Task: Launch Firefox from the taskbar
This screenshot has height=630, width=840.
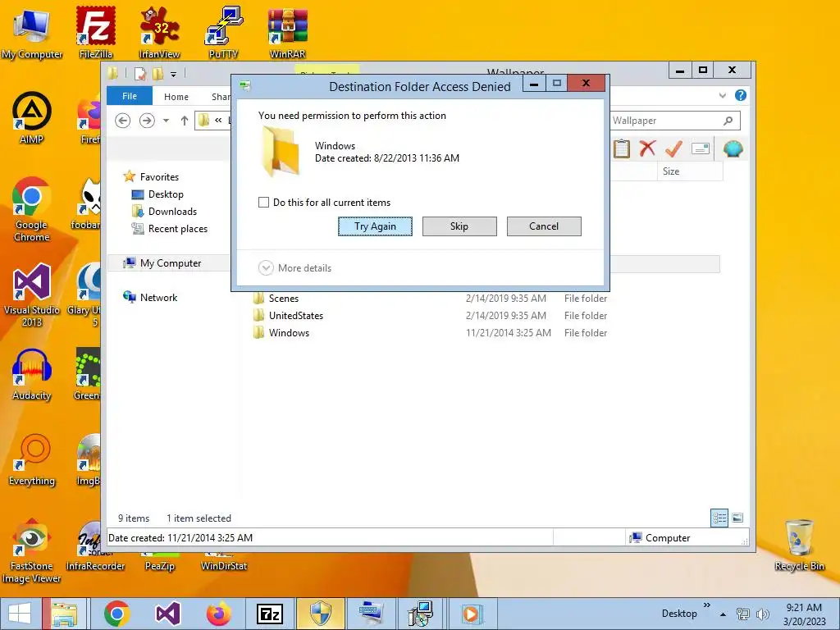Action: tap(218, 614)
